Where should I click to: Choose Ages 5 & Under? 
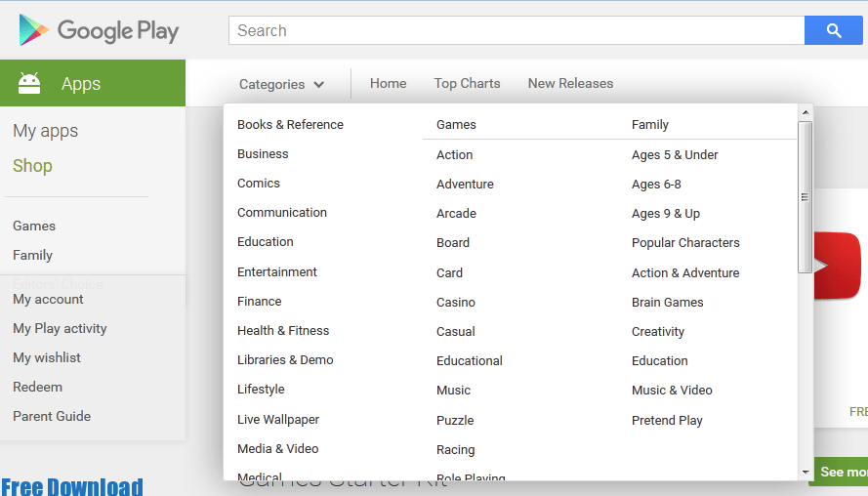coord(675,155)
